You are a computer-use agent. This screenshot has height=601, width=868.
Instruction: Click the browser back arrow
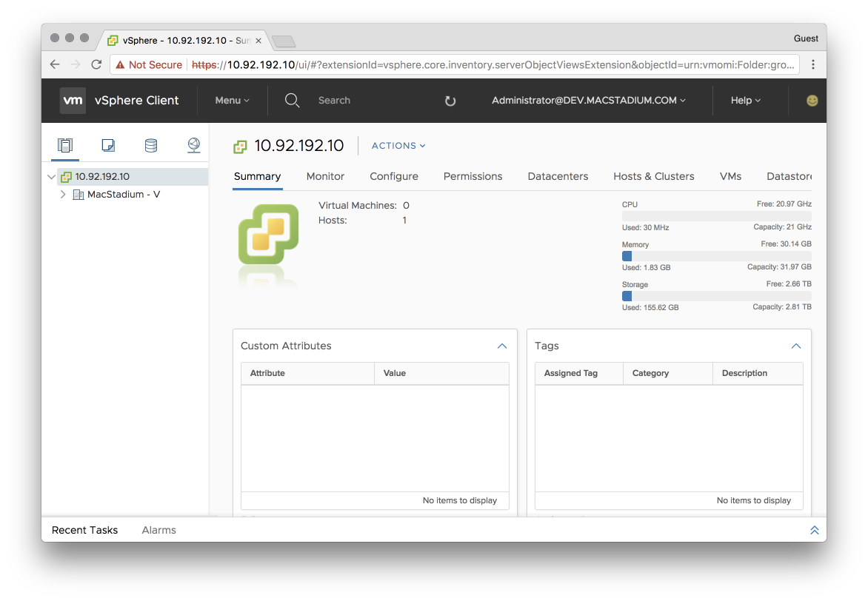point(55,64)
